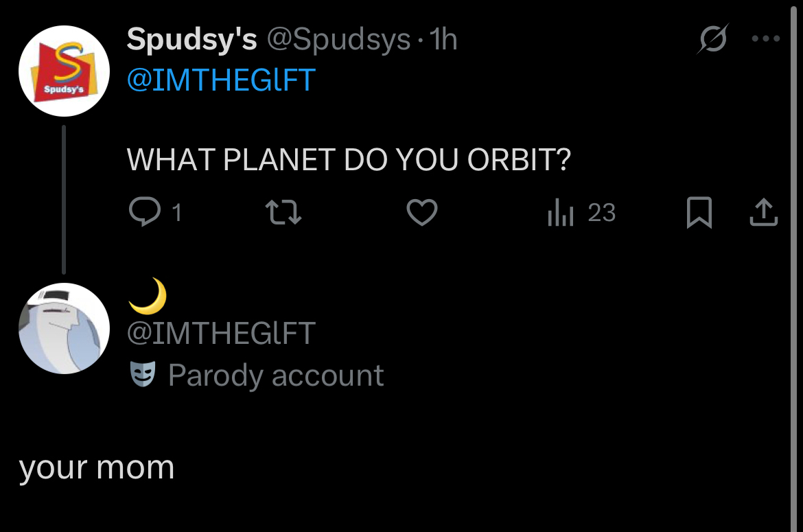Click the Parody account label text
803x532 pixels.
275,375
